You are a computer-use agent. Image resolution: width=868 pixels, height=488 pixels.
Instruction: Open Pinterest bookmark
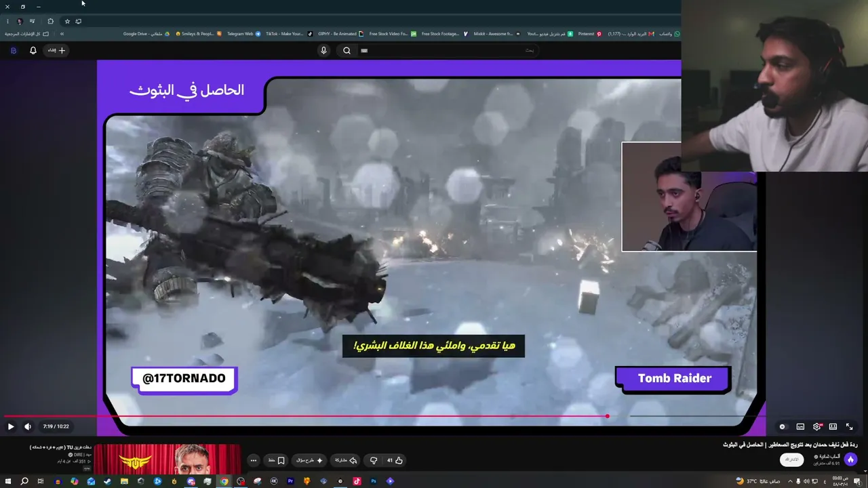tap(589, 34)
